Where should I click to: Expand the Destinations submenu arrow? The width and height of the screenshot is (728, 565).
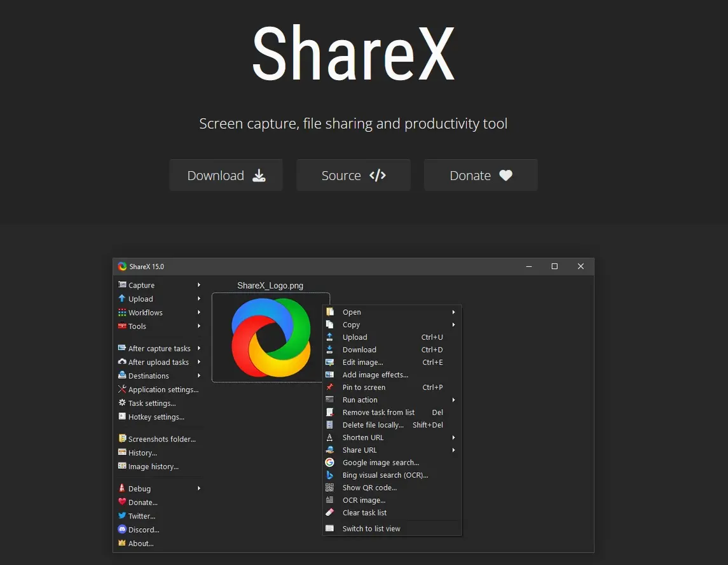click(x=198, y=375)
